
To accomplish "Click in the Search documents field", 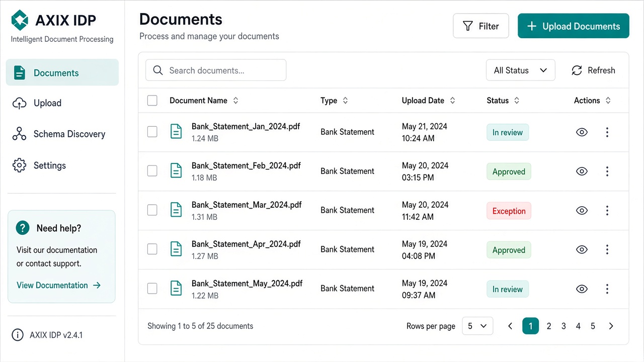I will click(x=216, y=70).
